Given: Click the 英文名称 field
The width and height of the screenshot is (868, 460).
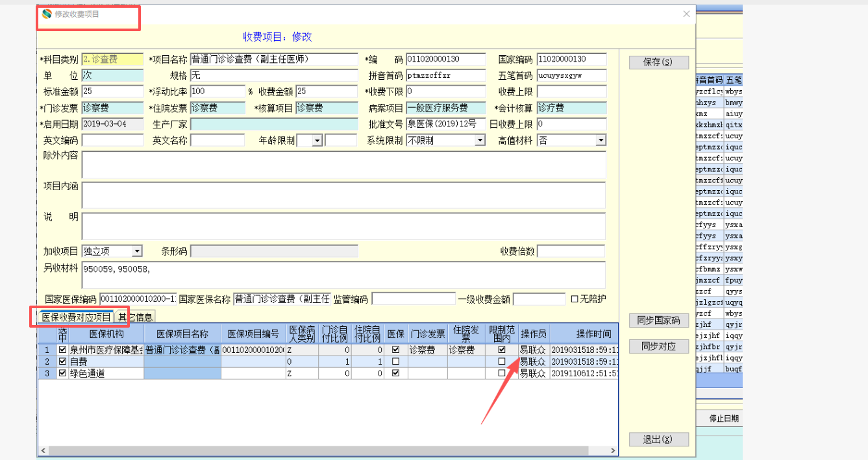Looking at the screenshot, I should click(x=217, y=140).
